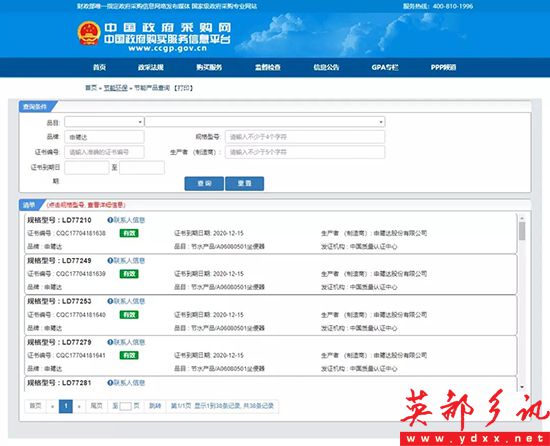Click pagination next page arrow
Viewport: 550px width, 446px height.
(79, 406)
